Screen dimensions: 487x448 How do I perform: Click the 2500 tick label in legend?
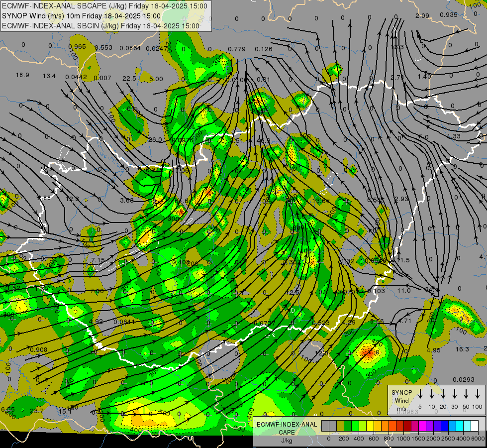coord(448,439)
